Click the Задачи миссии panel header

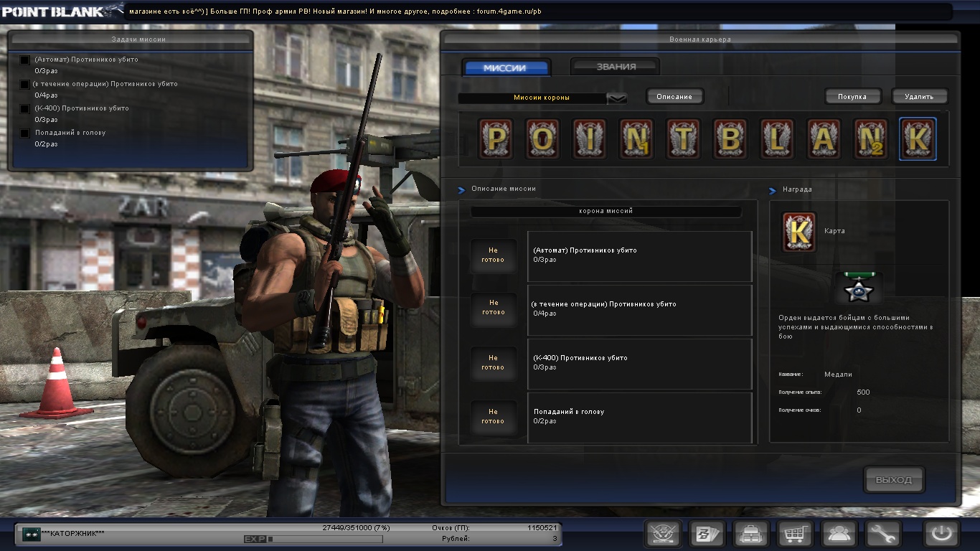point(138,39)
